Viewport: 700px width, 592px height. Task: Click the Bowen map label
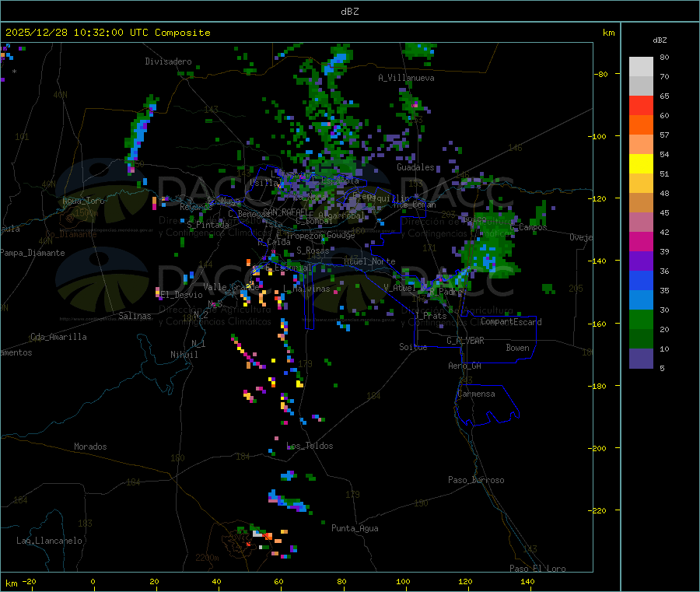[517, 348]
